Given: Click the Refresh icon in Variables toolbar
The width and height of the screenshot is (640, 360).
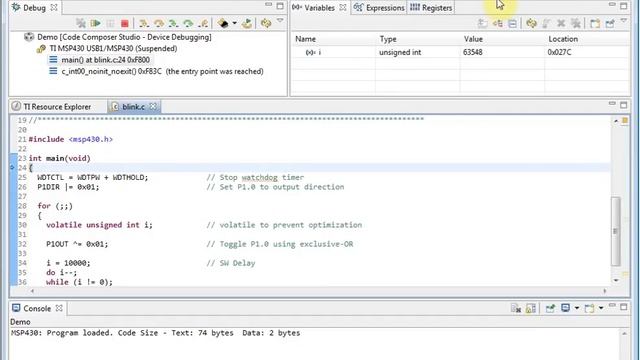Looking at the screenshot, I should tap(531, 23).
